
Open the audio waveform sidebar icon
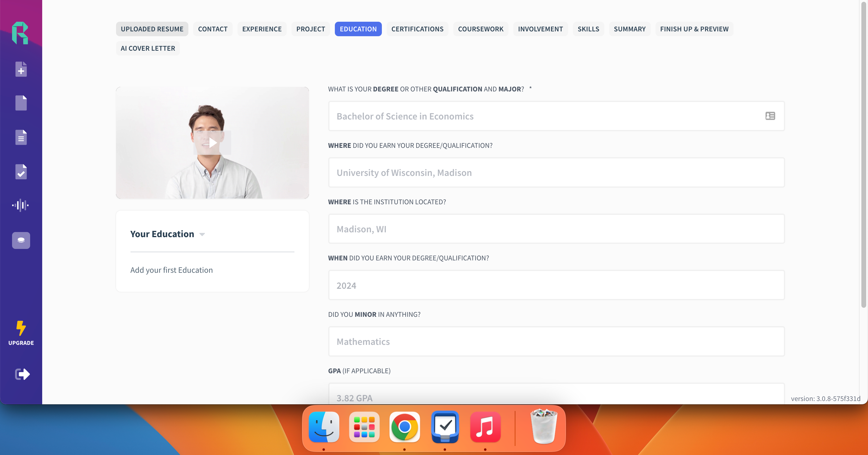[x=20, y=205]
